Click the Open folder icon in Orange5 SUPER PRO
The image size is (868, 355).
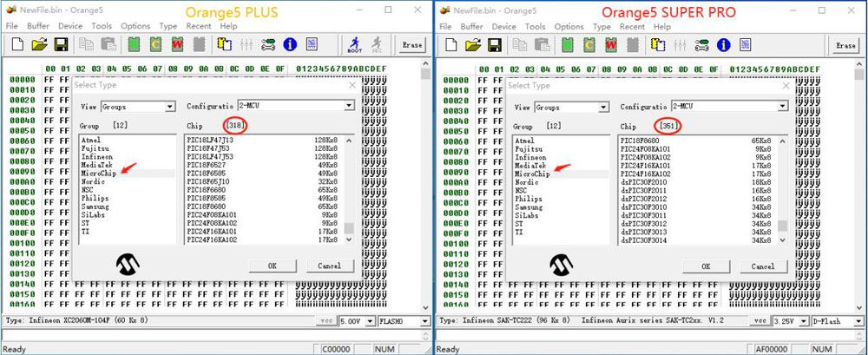click(472, 44)
